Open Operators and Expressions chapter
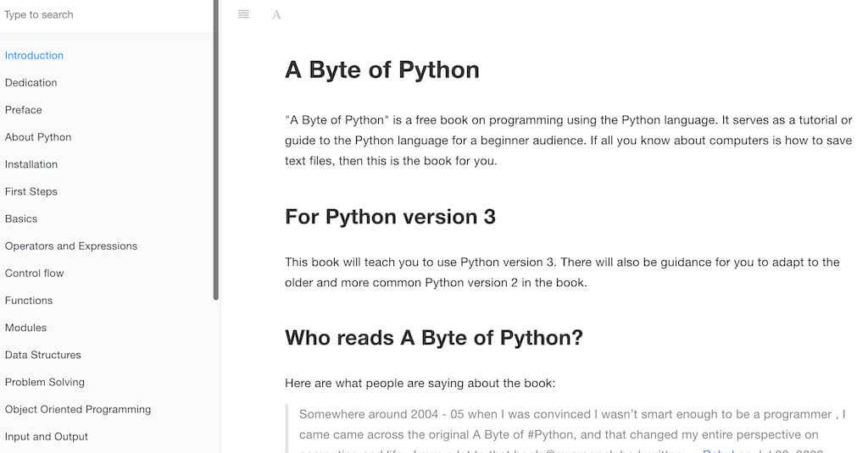This screenshot has width=868, height=453. pyautogui.click(x=71, y=246)
